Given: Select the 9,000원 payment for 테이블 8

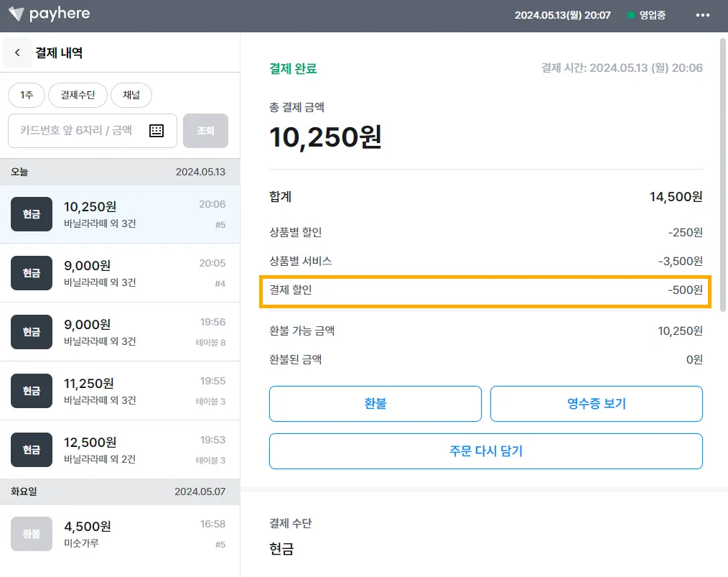Looking at the screenshot, I should pyautogui.click(x=120, y=332).
